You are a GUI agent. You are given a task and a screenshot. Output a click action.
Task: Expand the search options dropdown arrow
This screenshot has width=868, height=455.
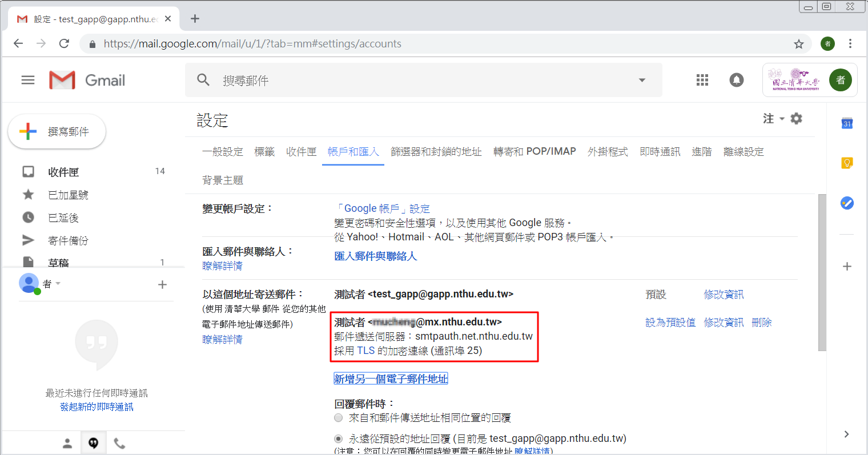tap(642, 80)
